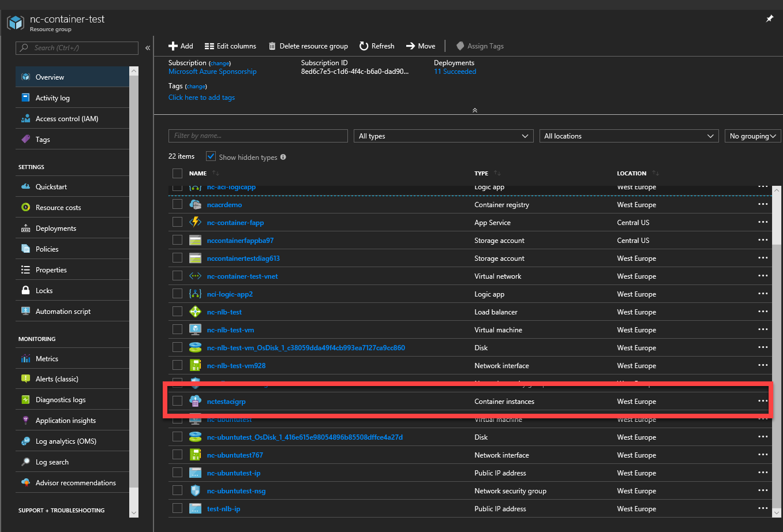The width and height of the screenshot is (783, 532).
Task: Click the nccontainerfappba97 storage account icon
Action: coord(195,240)
